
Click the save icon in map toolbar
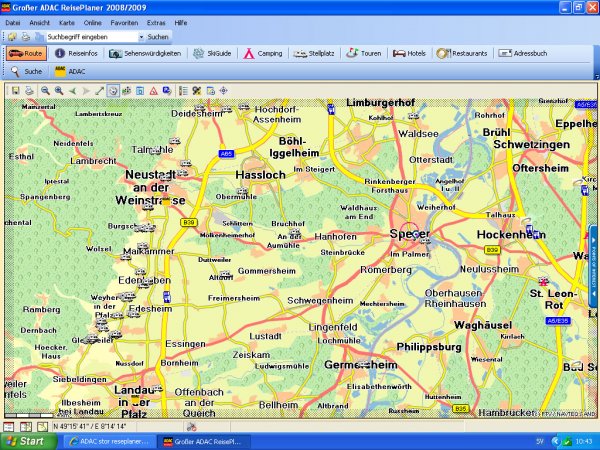16,90
